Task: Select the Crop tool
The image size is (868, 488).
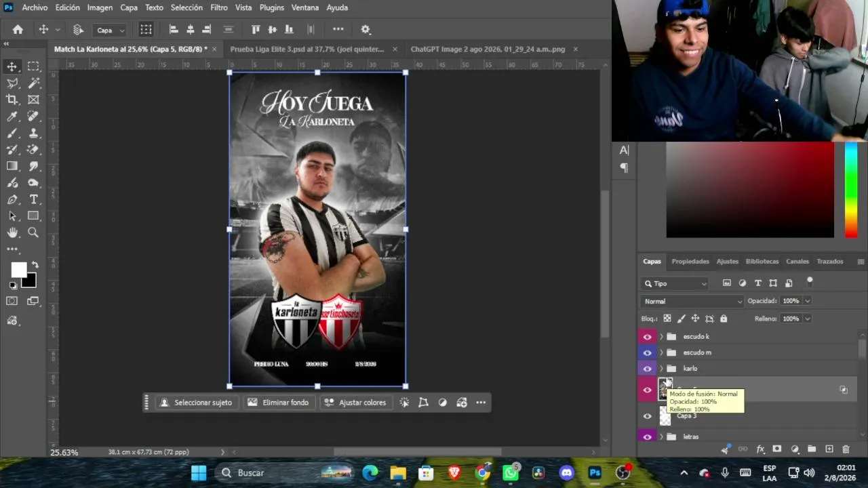Action: (12, 100)
